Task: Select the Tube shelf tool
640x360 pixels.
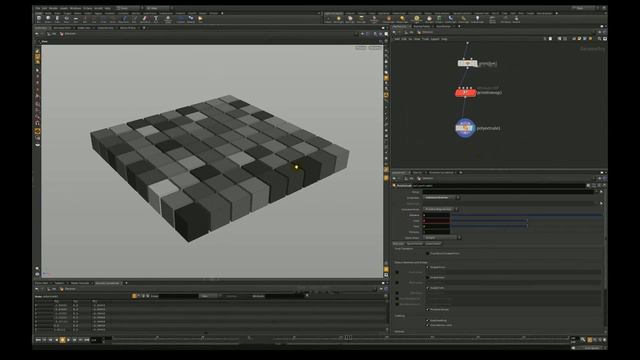Action: click(57, 19)
